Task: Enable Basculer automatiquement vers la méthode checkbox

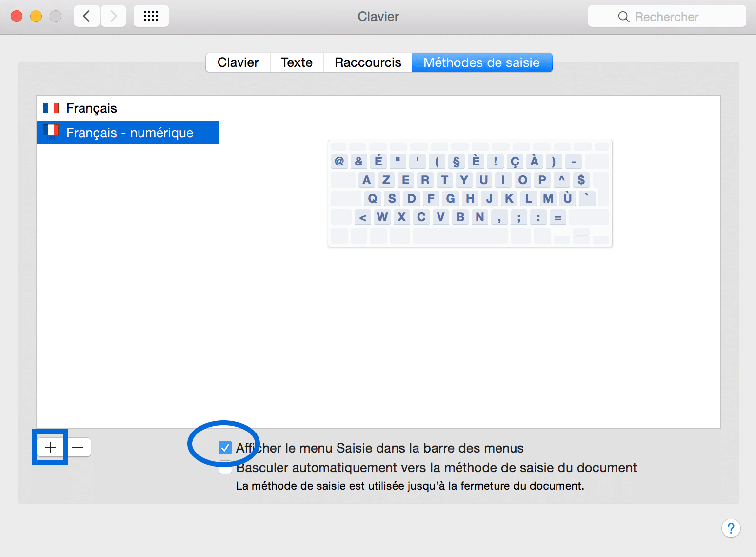Action: click(225, 468)
